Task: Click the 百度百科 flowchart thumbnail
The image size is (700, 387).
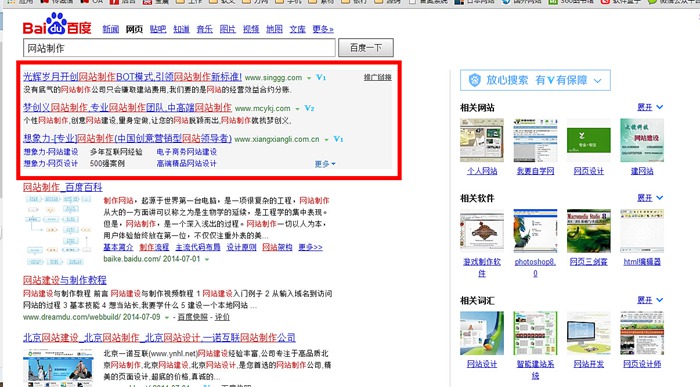Action: (x=58, y=230)
